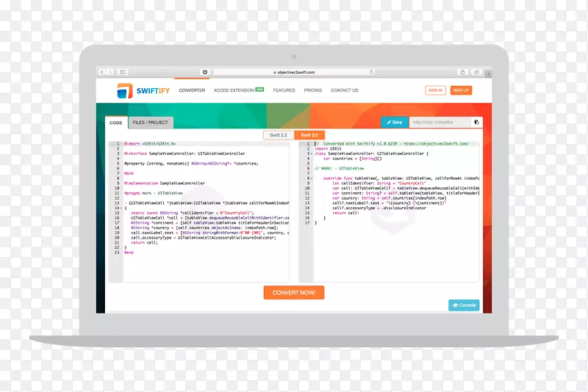Show all tabs overview in Safari
Viewport: 588px width, 392px height.
476,72
